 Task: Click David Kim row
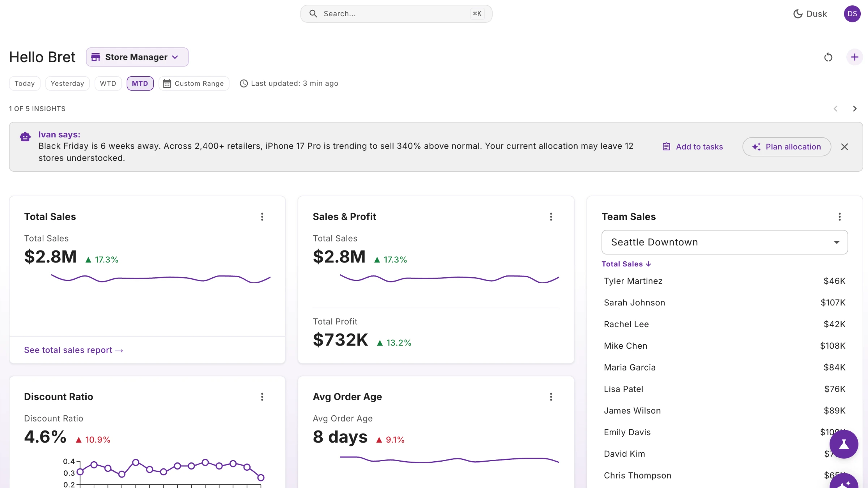coord(724,454)
